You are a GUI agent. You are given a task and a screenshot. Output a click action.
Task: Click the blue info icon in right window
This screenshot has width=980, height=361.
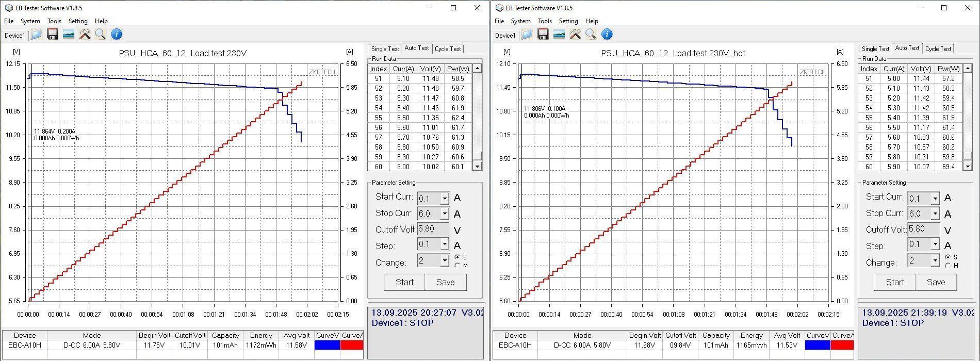(607, 35)
